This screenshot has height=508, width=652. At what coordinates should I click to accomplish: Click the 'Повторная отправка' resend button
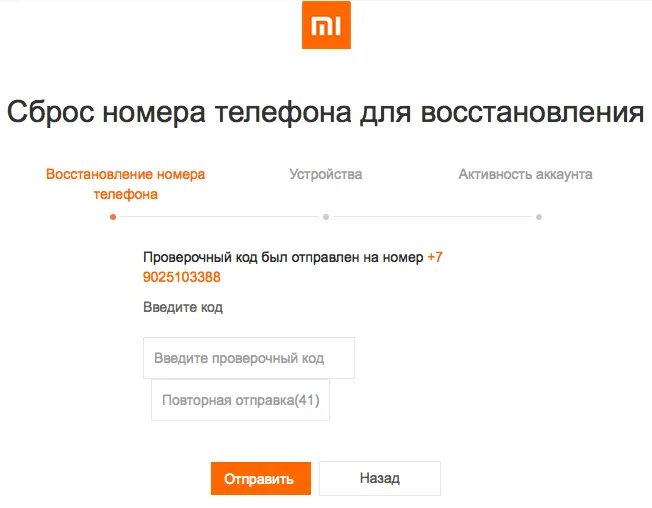click(240, 400)
